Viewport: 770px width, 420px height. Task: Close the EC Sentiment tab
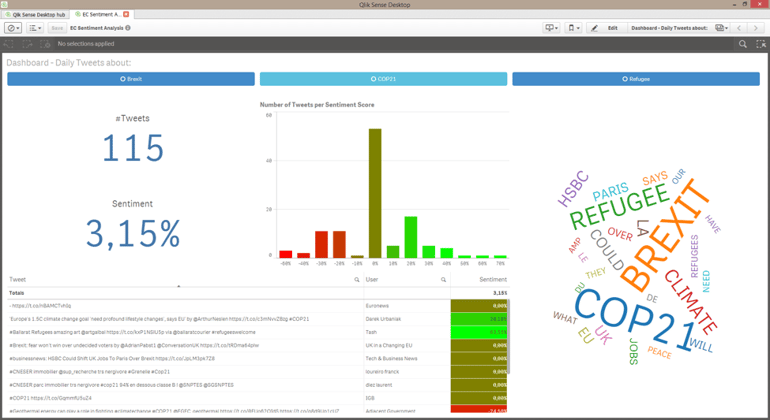pyautogui.click(x=126, y=14)
